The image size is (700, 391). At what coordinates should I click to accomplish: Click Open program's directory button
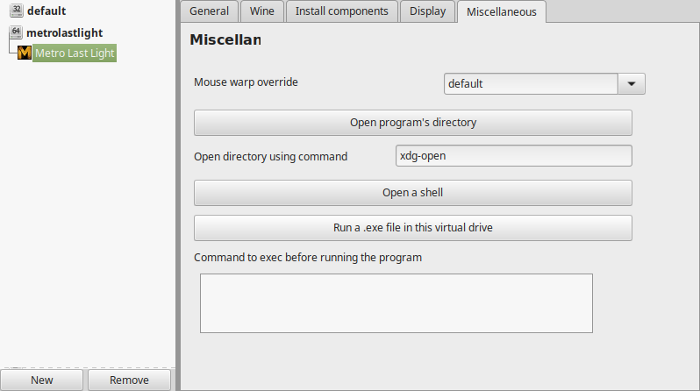(x=413, y=123)
